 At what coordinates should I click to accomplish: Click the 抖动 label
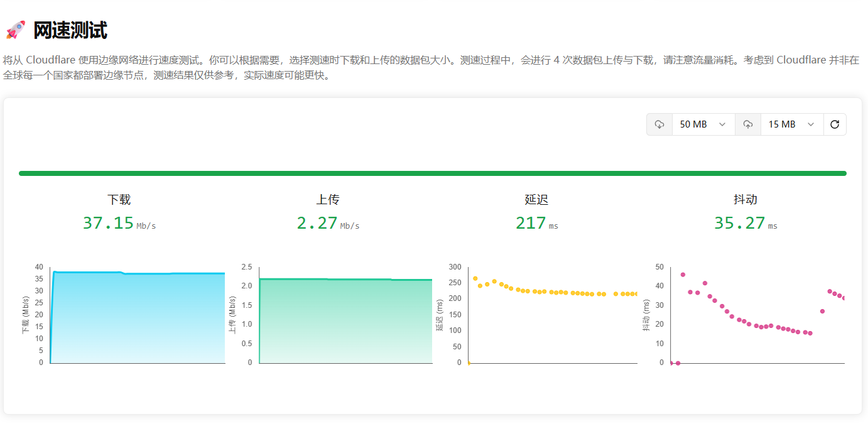pyautogui.click(x=746, y=200)
